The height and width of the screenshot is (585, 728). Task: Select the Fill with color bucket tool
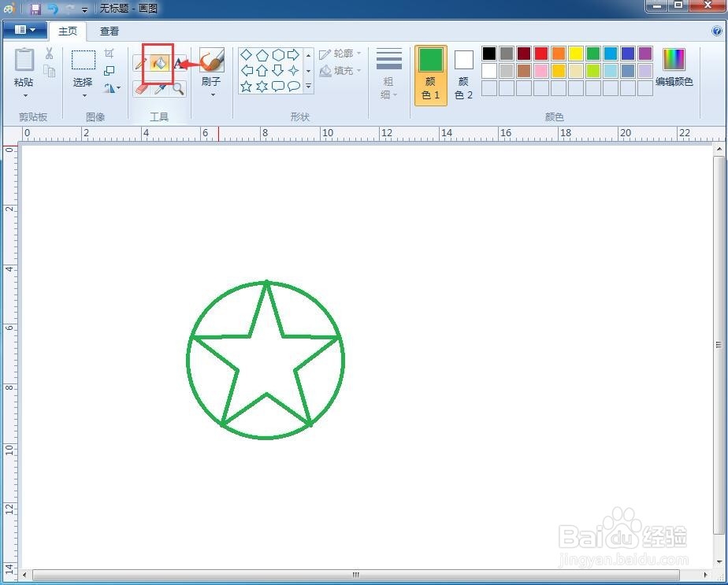(159, 63)
